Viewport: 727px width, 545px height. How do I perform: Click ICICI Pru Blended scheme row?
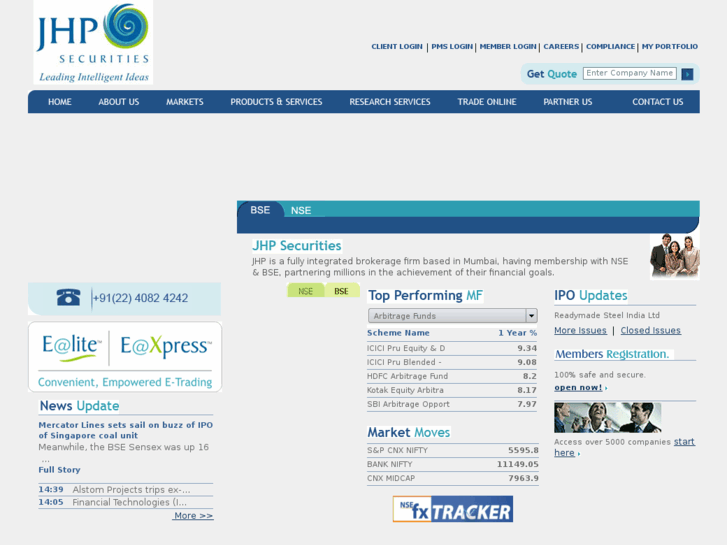click(x=452, y=362)
